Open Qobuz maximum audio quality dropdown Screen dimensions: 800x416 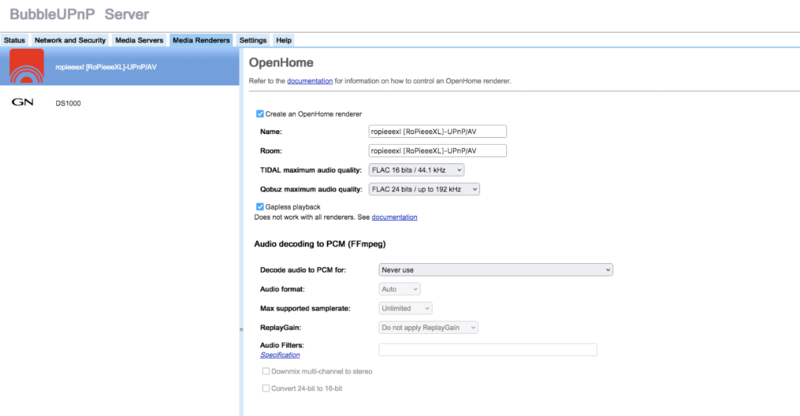click(x=424, y=188)
